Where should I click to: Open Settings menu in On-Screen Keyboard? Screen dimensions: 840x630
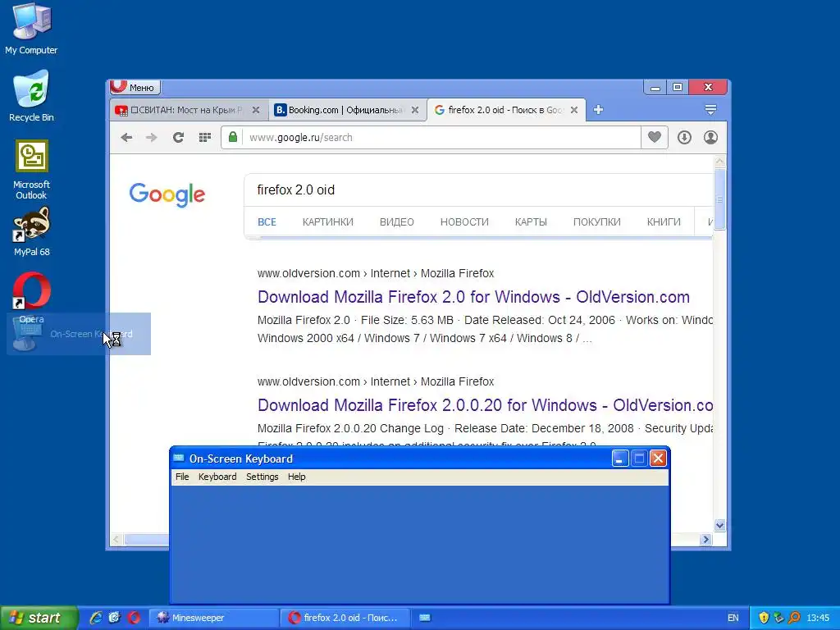tap(262, 477)
